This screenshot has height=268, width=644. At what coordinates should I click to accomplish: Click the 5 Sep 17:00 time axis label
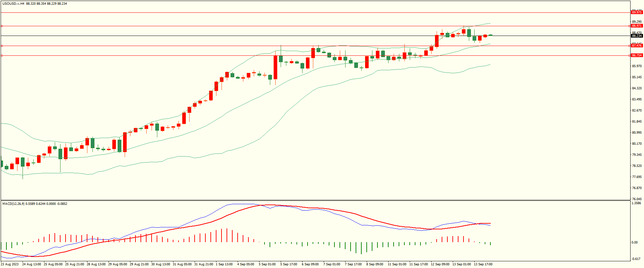[289, 264]
